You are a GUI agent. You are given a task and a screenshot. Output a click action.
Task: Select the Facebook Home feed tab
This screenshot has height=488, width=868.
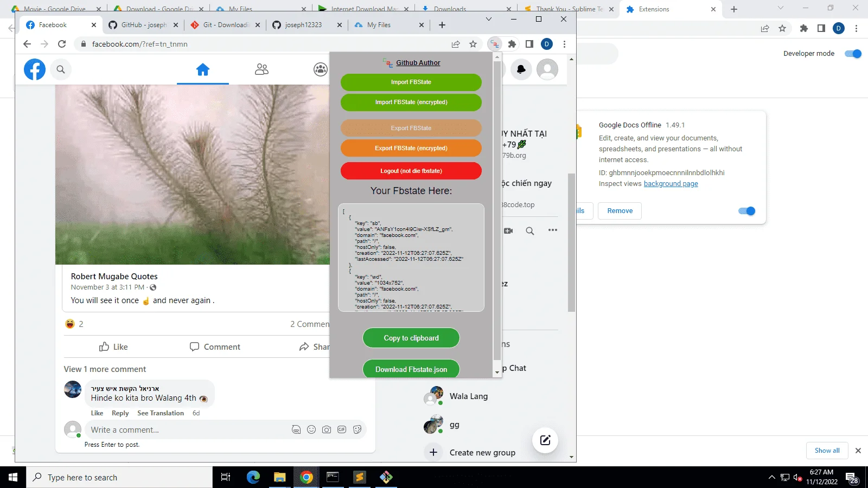pyautogui.click(x=203, y=69)
